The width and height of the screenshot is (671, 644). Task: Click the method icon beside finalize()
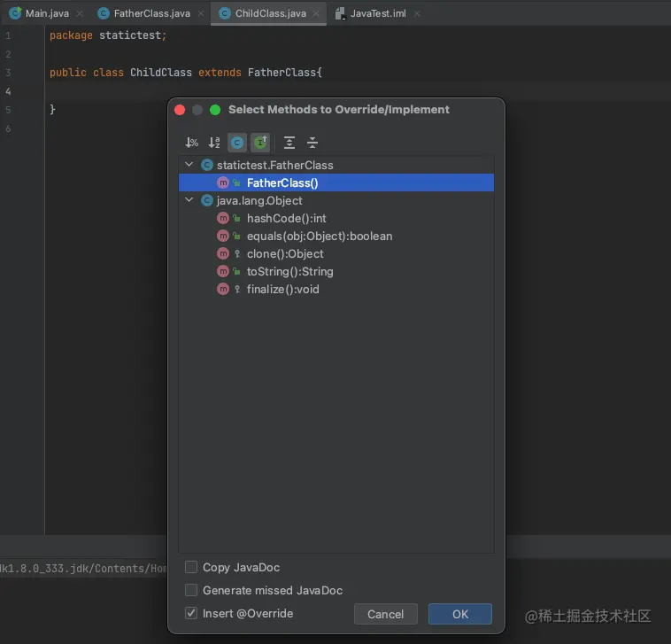point(223,290)
